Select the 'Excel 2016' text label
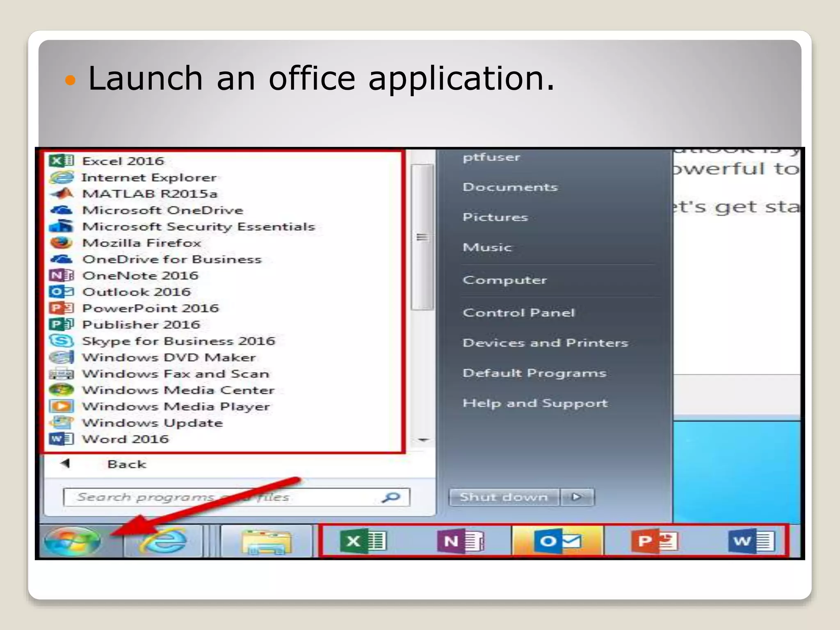The width and height of the screenshot is (840, 630). pyautogui.click(x=123, y=161)
